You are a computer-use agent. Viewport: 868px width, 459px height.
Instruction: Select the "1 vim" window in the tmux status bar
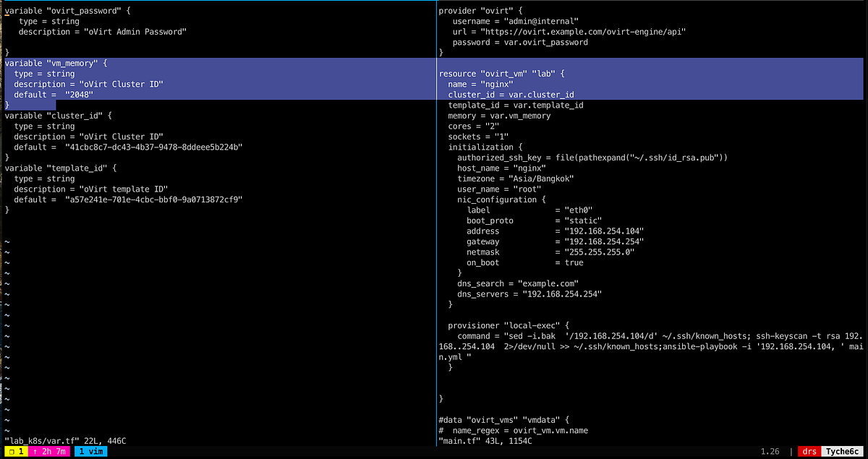pos(90,450)
